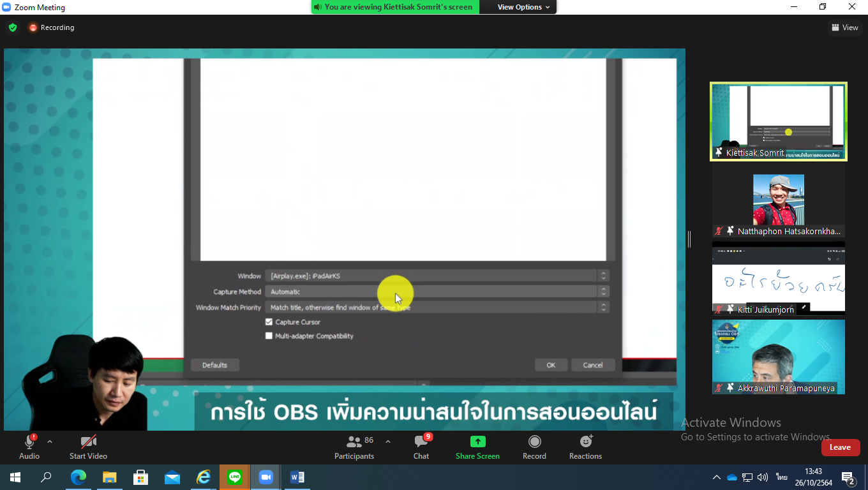Uncheck the Capture Cursor checkbox
Image resolution: width=868 pixels, height=490 pixels.
click(x=269, y=322)
